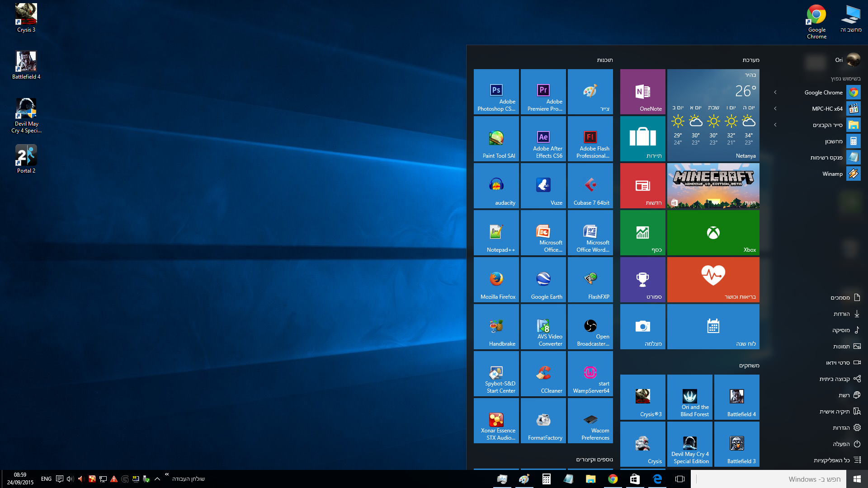The height and width of the screenshot is (488, 868).
Task: Expand Google Chrome jump list arrow
Action: [775, 92]
